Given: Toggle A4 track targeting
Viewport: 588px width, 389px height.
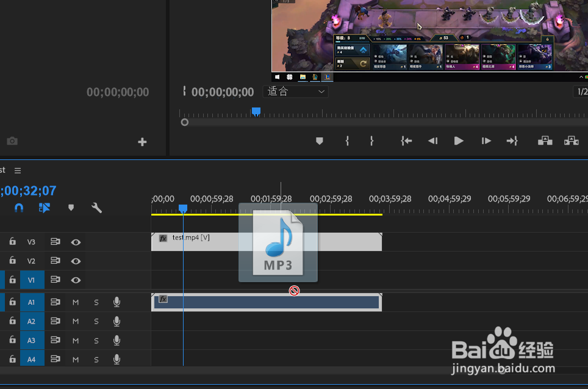Looking at the screenshot, I should (32, 359).
